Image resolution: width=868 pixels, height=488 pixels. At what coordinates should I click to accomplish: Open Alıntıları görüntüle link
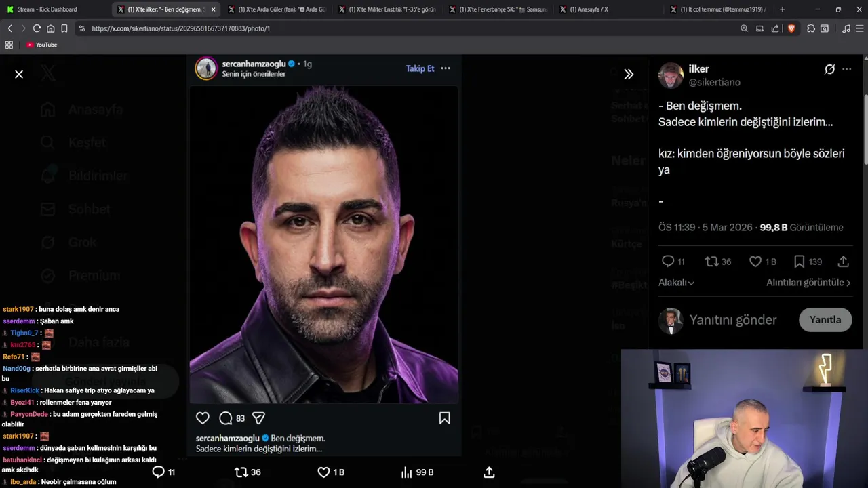click(808, 283)
